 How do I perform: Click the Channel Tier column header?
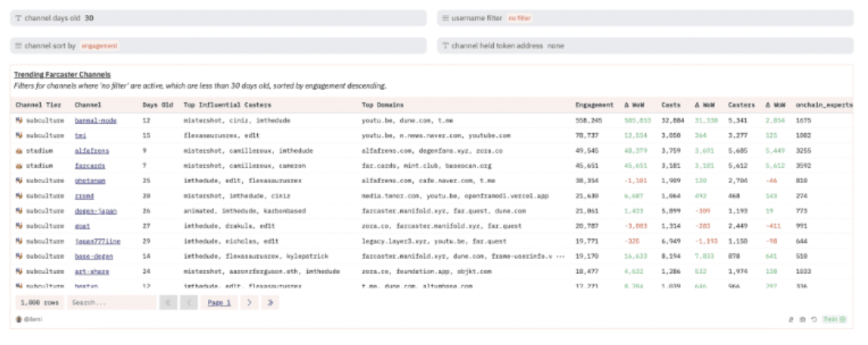pyautogui.click(x=38, y=105)
